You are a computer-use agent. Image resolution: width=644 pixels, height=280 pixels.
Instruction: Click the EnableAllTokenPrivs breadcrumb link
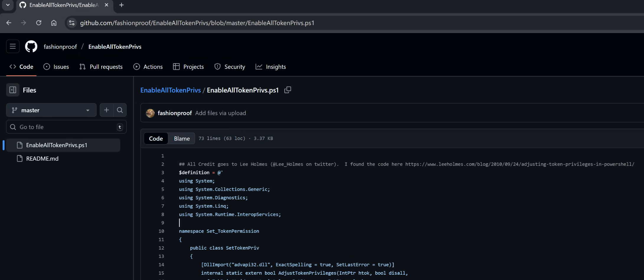click(170, 90)
